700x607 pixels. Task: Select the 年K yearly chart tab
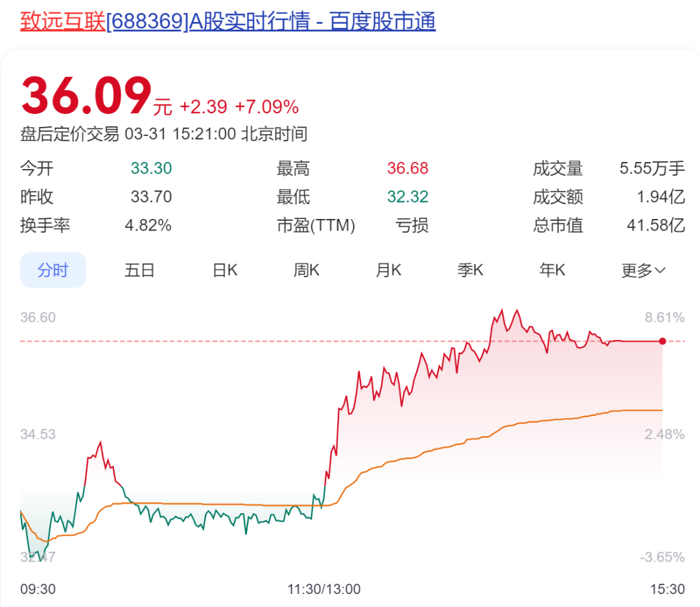pos(552,270)
